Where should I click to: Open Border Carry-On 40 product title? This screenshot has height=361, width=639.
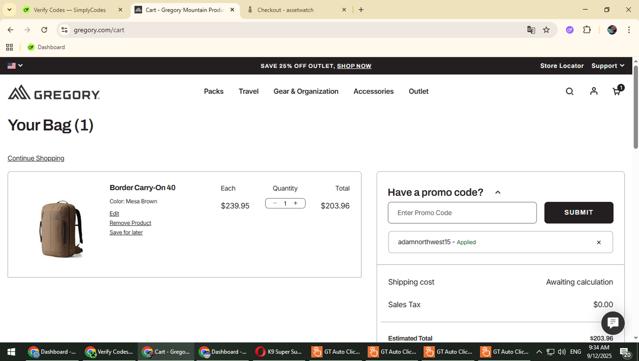142,187
